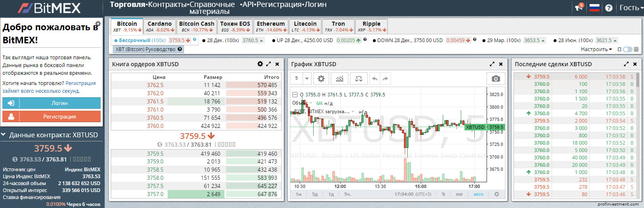Screen dimensions: 644x208
Task: Open Login link in top navigation
Action: tap(316, 4)
